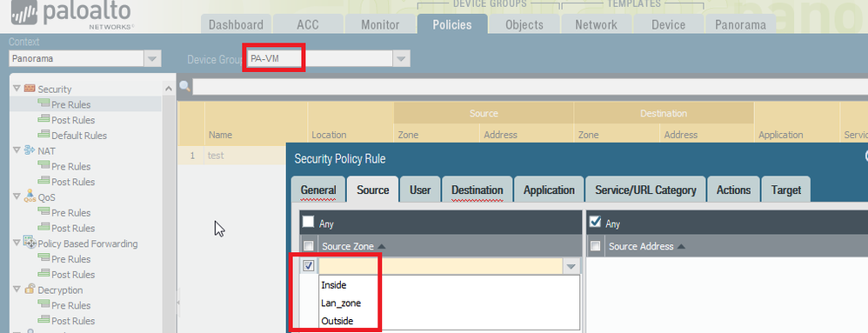Choose Outside from the zone list
This screenshot has height=333, width=868.
(450, 321)
